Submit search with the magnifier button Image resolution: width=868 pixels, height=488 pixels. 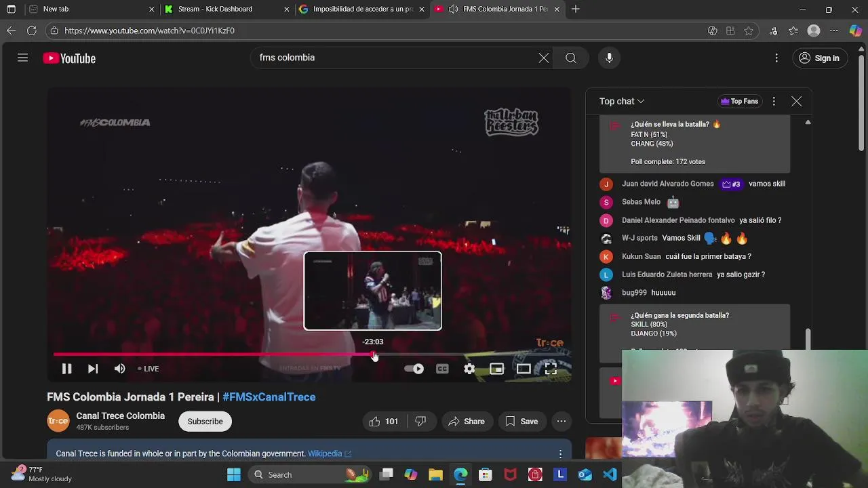(x=571, y=58)
